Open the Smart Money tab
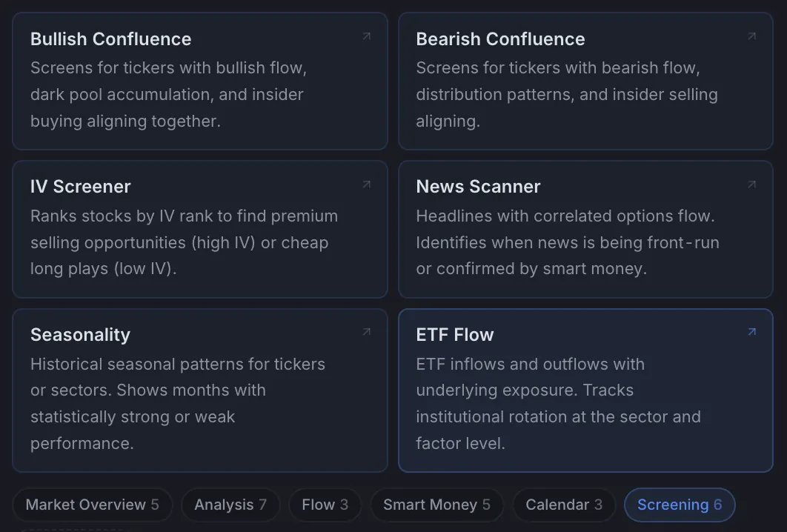The image size is (787, 532). click(436, 505)
